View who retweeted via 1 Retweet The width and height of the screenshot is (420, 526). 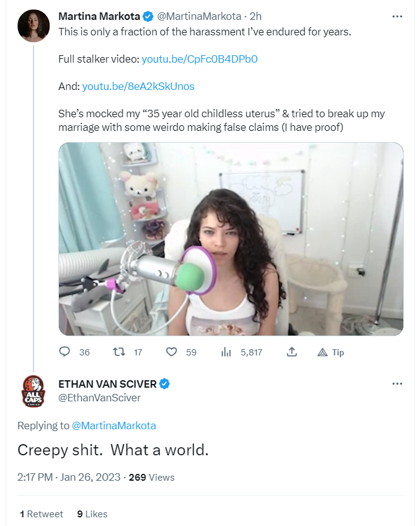click(x=42, y=514)
